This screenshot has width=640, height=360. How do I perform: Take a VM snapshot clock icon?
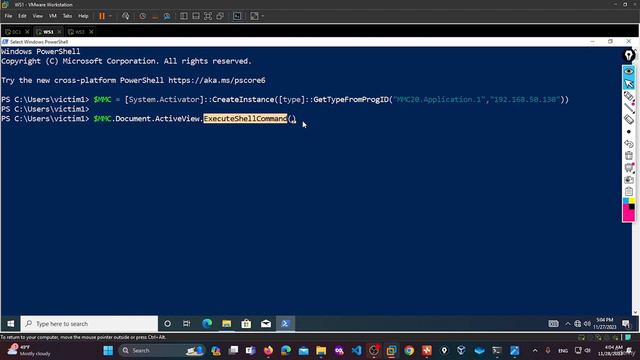(x=142, y=16)
